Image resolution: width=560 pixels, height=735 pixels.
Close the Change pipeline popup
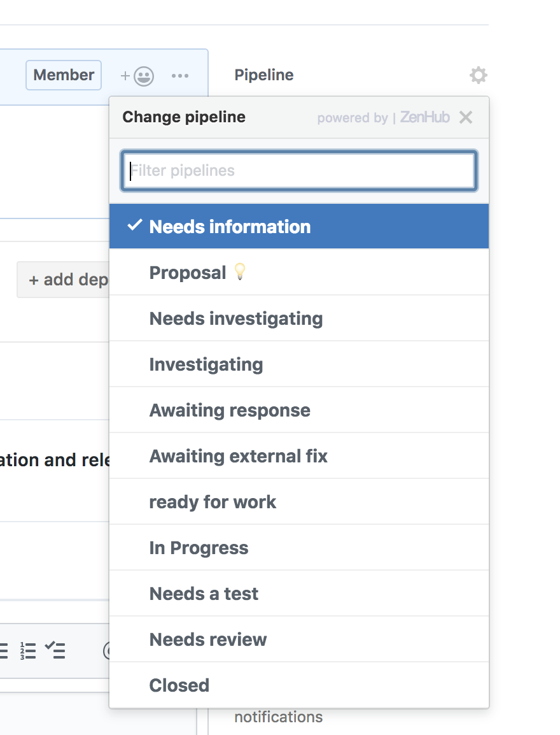466,117
